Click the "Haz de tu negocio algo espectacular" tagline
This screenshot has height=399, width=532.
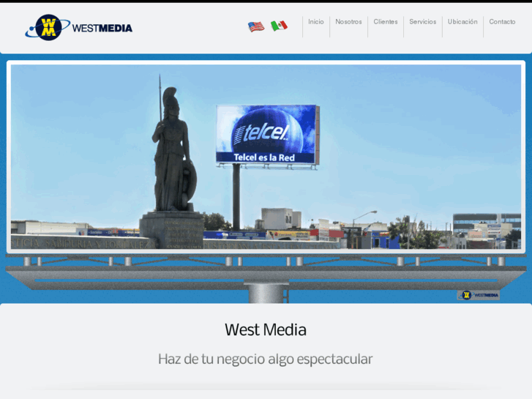pyautogui.click(x=266, y=359)
